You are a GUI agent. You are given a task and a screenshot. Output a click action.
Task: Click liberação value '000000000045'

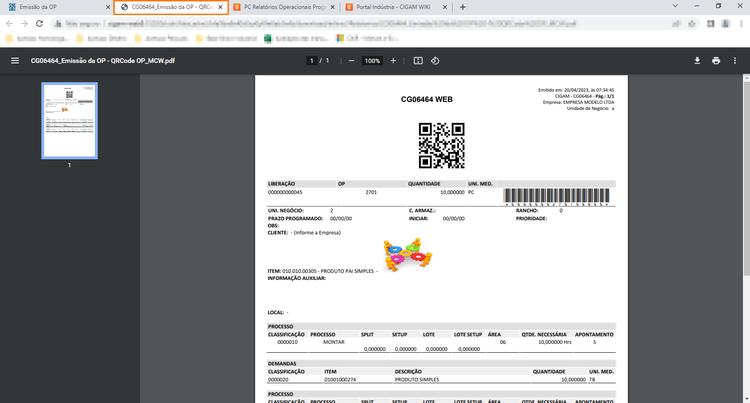[x=285, y=192]
